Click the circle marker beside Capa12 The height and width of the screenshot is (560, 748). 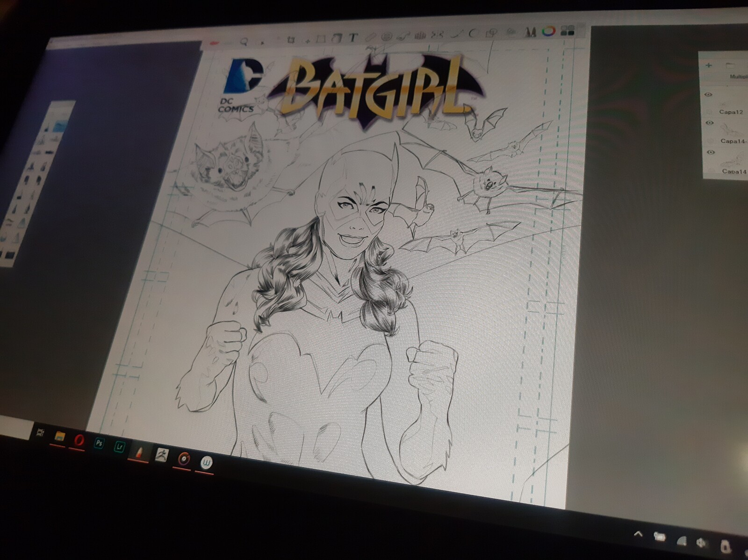[708, 112]
